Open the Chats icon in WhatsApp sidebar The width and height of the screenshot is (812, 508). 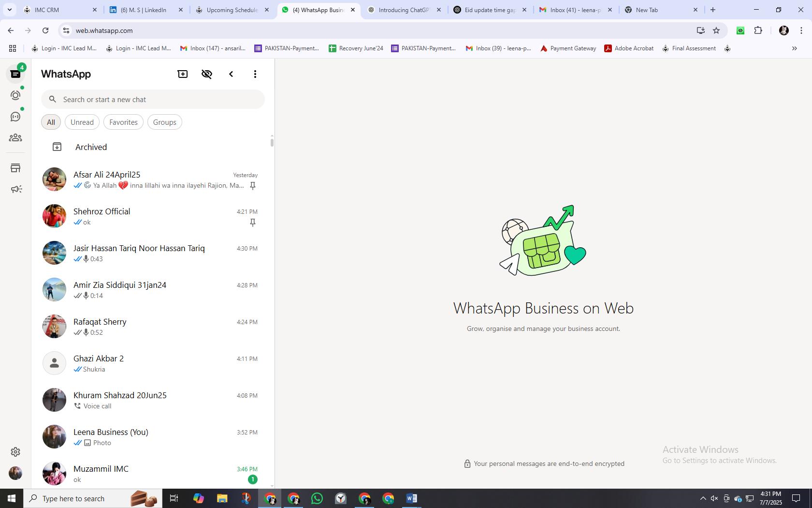[x=15, y=74]
